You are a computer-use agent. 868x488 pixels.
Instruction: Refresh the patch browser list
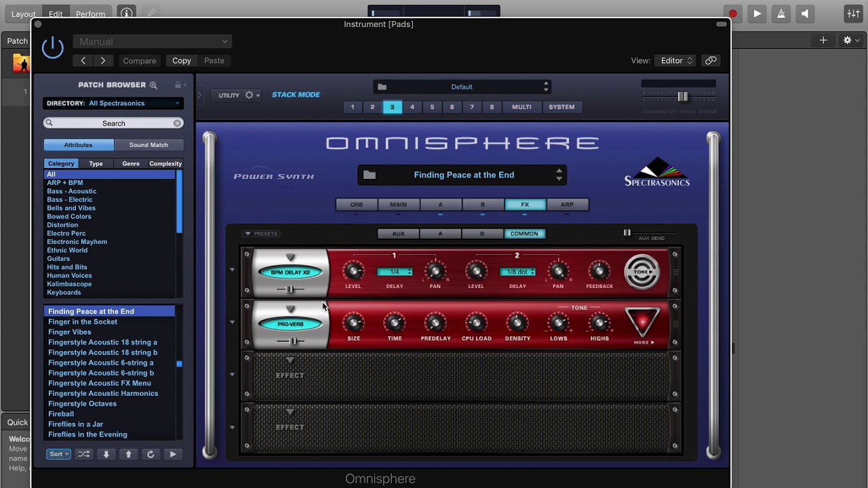[x=151, y=454]
